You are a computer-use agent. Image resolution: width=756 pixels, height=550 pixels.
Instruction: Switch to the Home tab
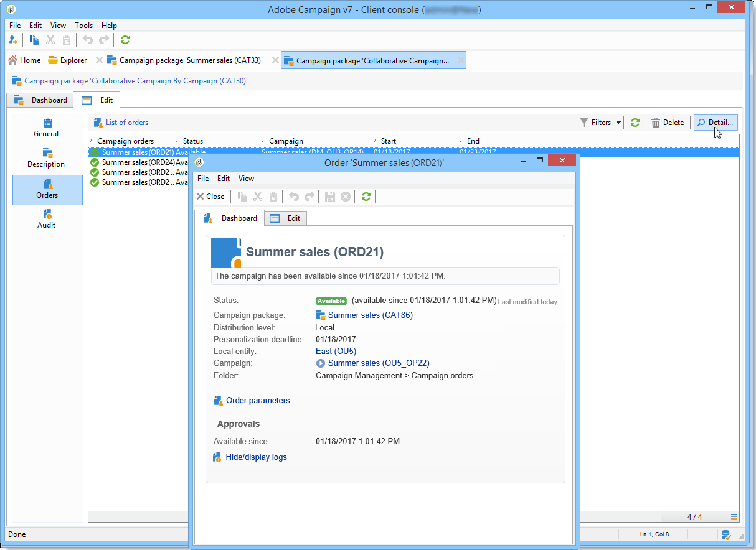24,60
